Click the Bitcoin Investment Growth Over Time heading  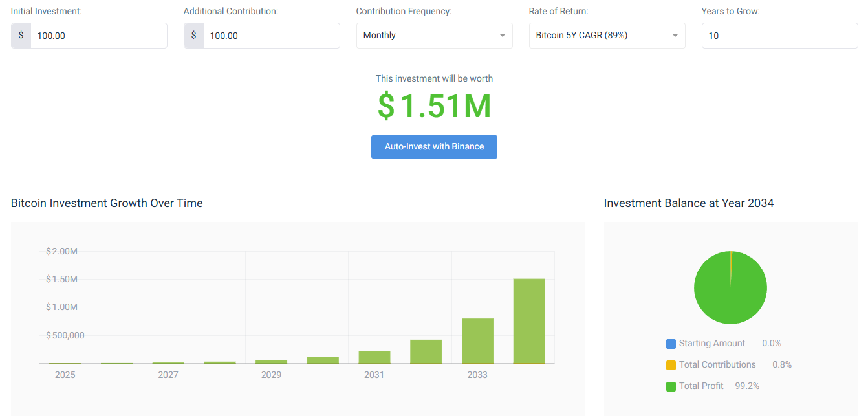[106, 203]
